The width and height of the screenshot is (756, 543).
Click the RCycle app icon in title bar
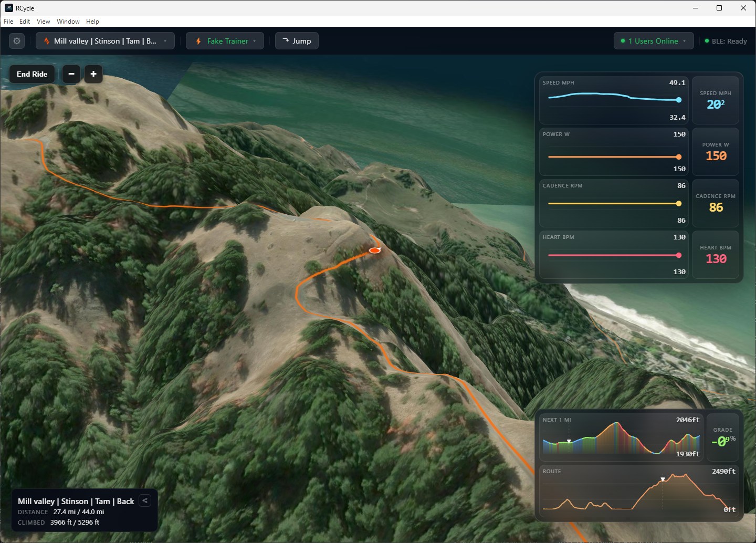(x=8, y=8)
